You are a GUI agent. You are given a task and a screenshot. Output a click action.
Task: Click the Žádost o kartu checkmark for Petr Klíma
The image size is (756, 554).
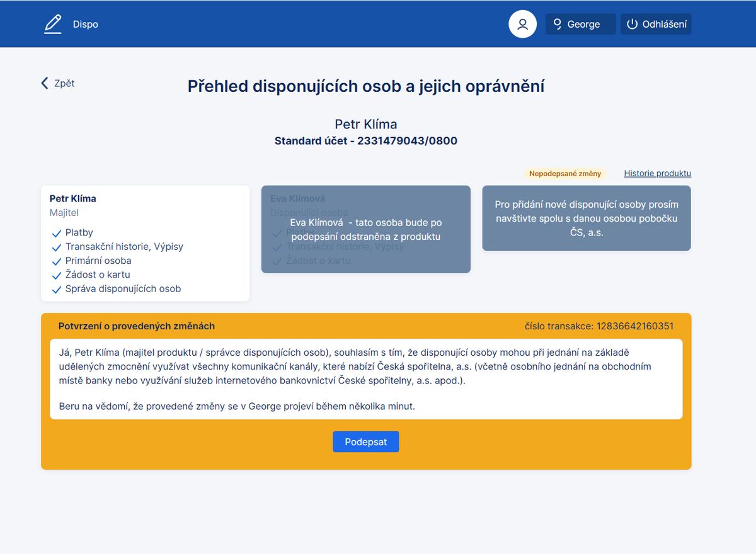[x=57, y=274]
